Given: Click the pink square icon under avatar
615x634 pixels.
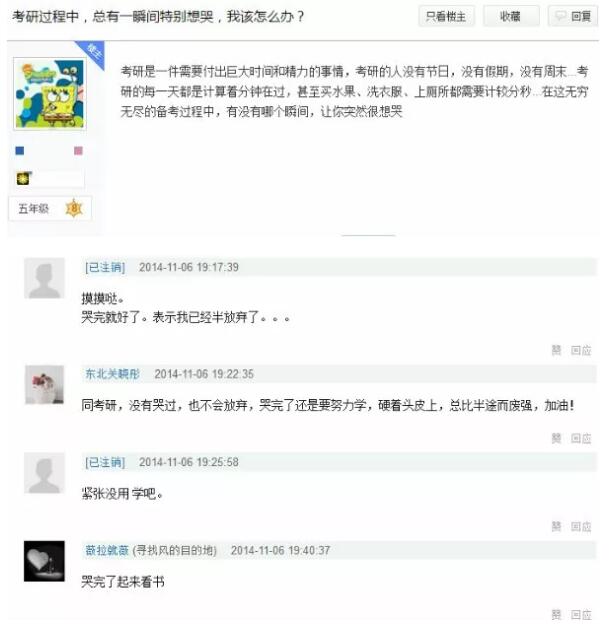Looking at the screenshot, I should point(78,151).
